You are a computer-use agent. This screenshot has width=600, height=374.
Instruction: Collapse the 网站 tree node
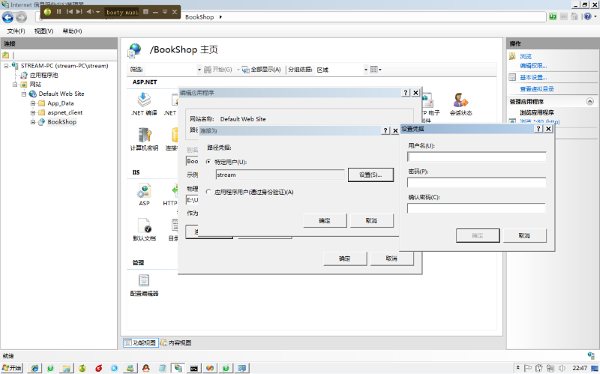click(15, 84)
